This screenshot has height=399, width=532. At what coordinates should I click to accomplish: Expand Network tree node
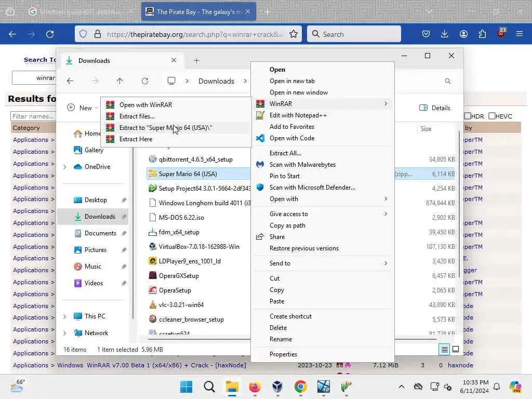tap(65, 333)
